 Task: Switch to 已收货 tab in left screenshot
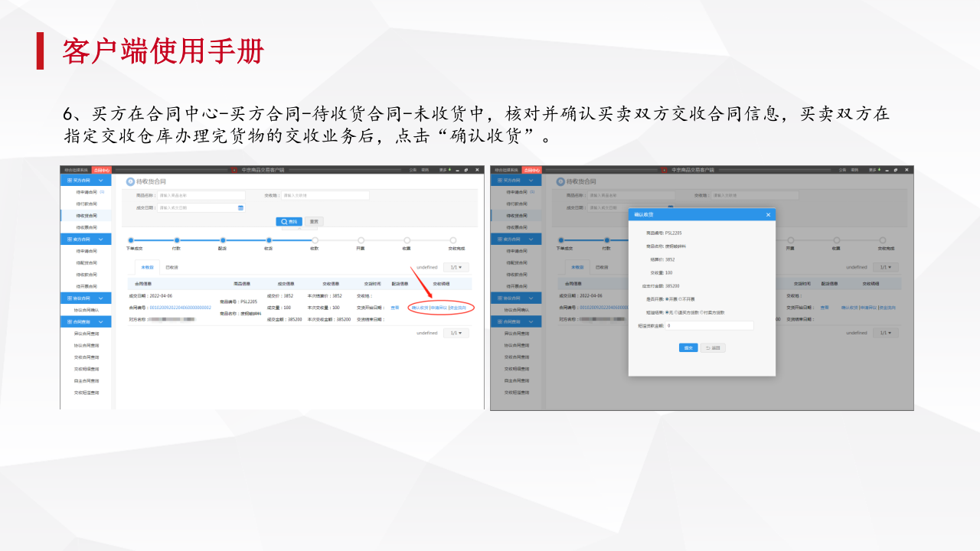pos(172,268)
